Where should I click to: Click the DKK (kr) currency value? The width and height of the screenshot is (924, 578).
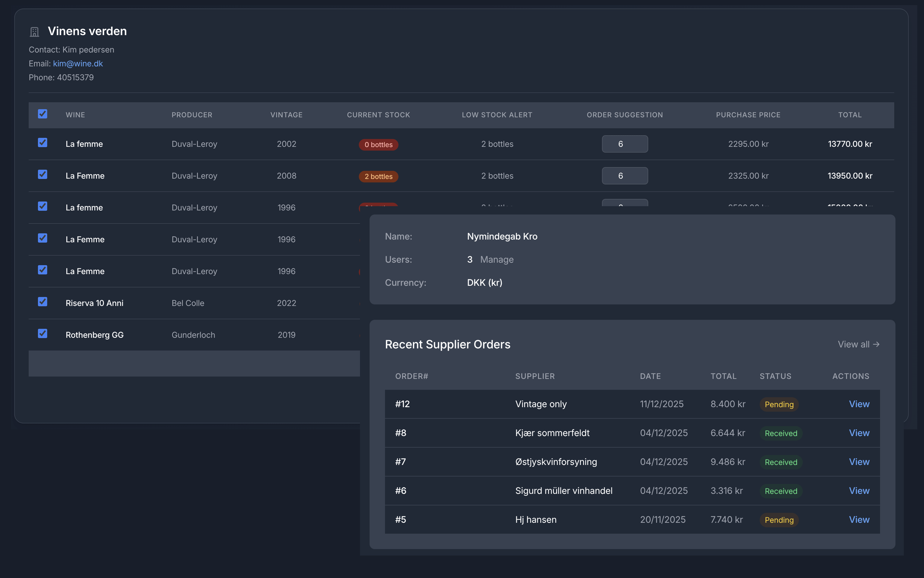tap(484, 283)
